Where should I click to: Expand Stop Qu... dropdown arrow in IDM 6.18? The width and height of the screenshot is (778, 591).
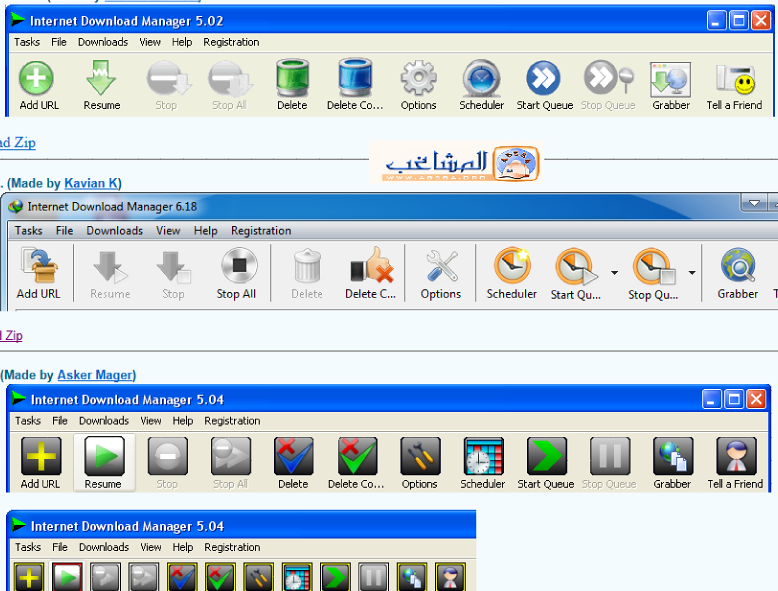click(x=692, y=273)
